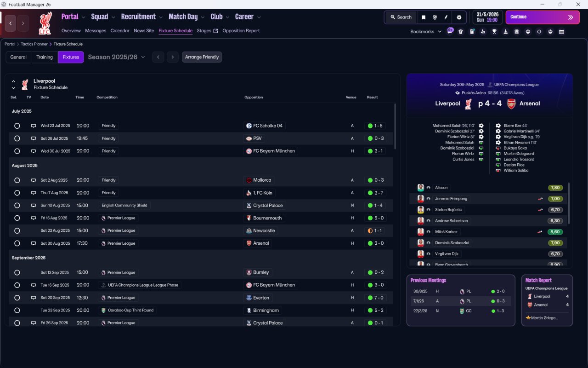Open the Tactics Planner breadcrumb link
This screenshot has width=588, height=368.
click(34, 44)
